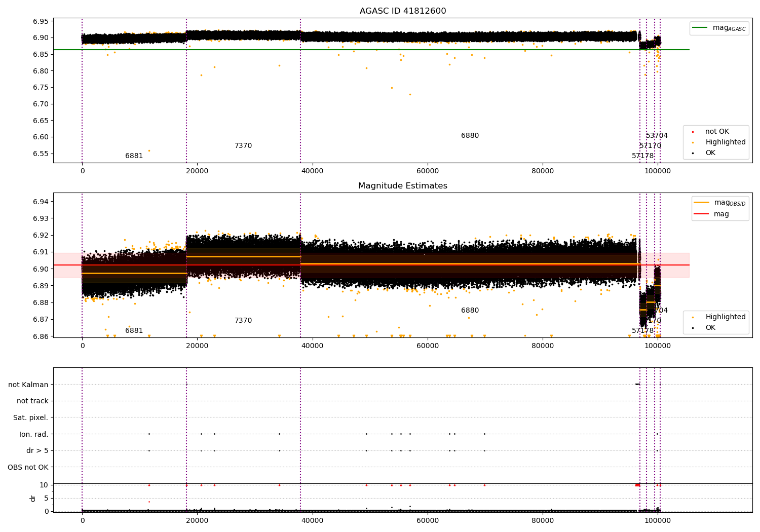
Task: Click the 'Magnitude Estimates' subplot title
Action: [x=403, y=186]
